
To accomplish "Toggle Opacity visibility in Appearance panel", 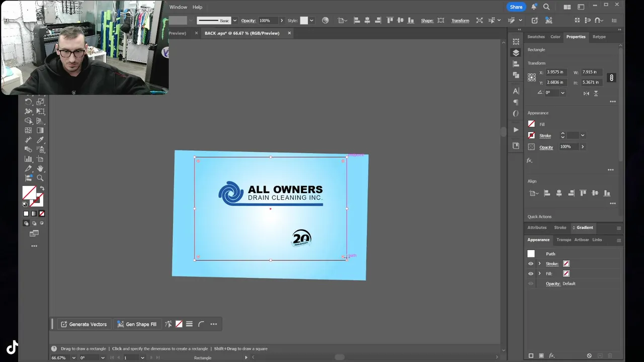I will click(530, 284).
